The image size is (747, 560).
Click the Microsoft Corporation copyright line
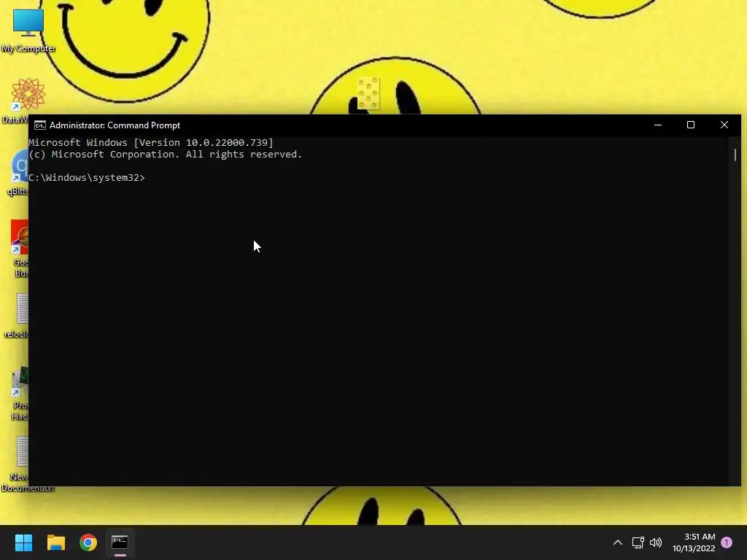click(x=165, y=155)
